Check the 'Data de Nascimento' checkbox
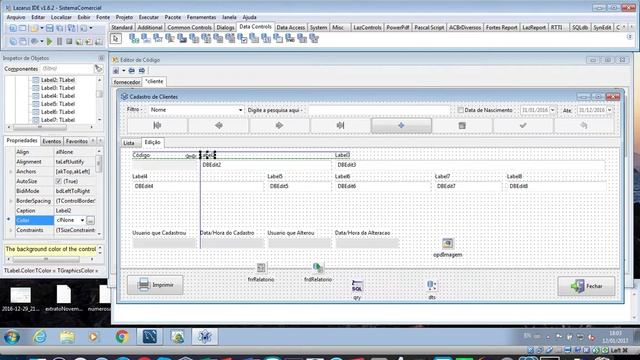The image size is (640, 360). (460, 110)
